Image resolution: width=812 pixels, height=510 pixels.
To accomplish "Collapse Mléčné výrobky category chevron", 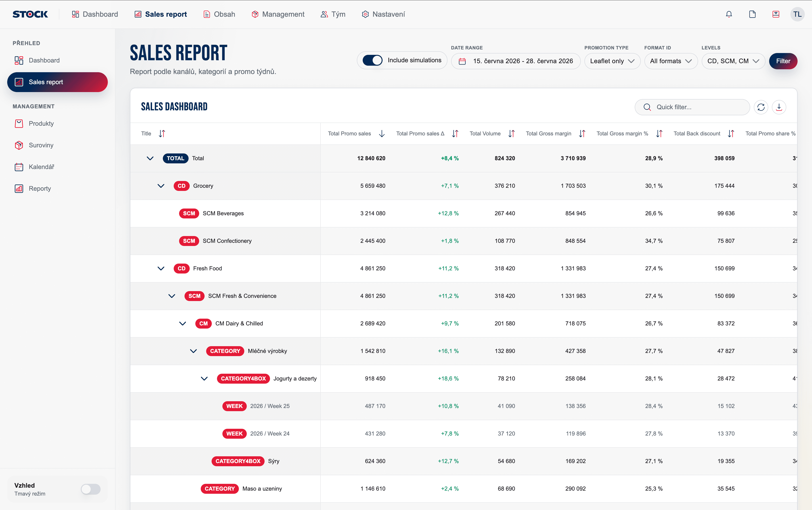I will click(193, 351).
